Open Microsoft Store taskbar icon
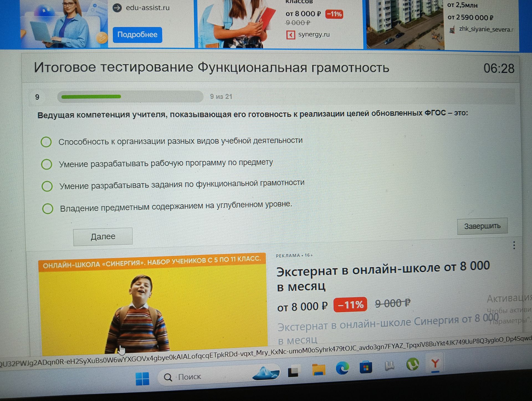532x401 pixels. 366,367
